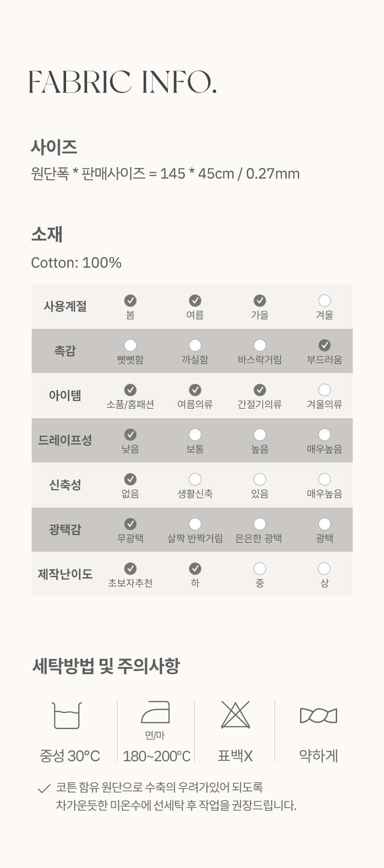Image resolution: width=384 pixels, height=868 pixels.
Task: Select 은은한 광택 gloss option circle
Action: pyautogui.click(x=260, y=524)
